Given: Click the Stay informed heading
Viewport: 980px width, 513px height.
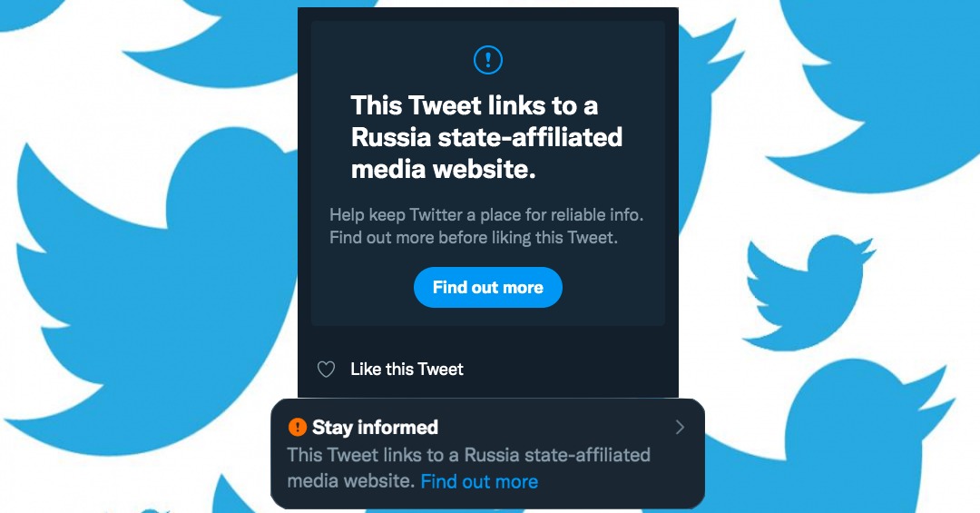Looking at the screenshot, I should [375, 427].
